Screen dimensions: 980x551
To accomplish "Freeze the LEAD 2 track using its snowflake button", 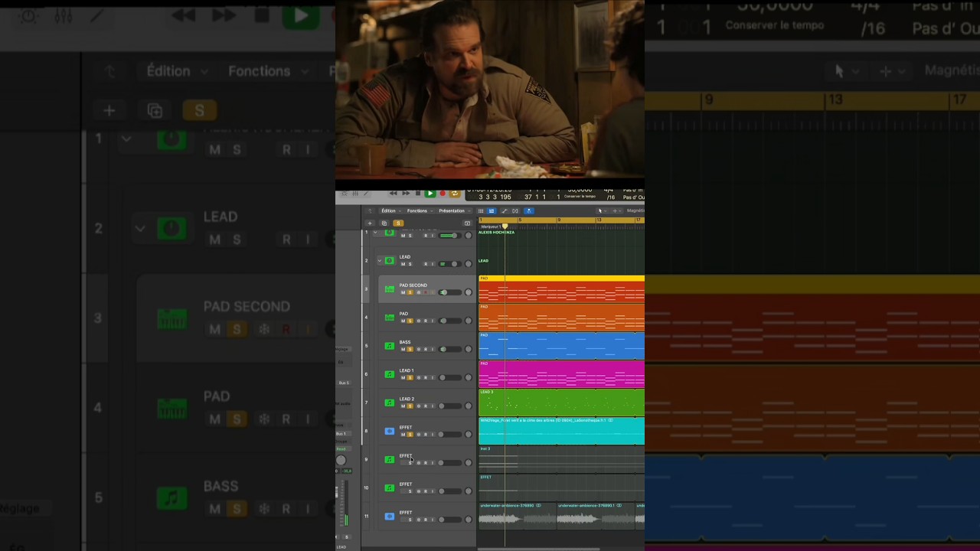I will pos(418,406).
